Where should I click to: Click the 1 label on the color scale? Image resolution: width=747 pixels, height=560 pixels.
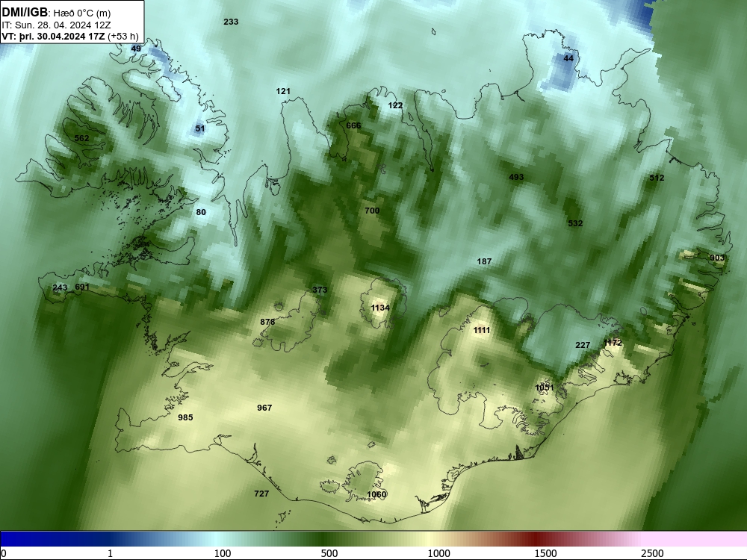click(x=110, y=553)
